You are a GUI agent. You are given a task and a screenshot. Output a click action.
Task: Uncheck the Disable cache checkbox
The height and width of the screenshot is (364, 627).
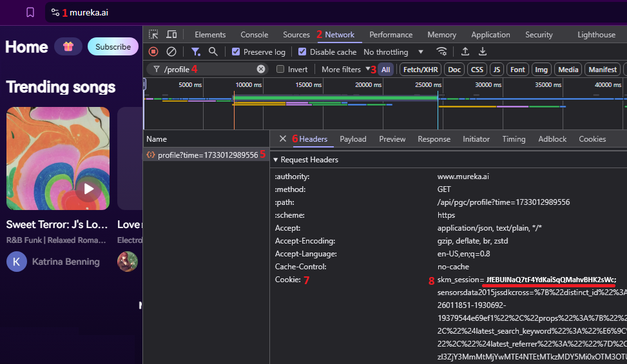point(303,52)
